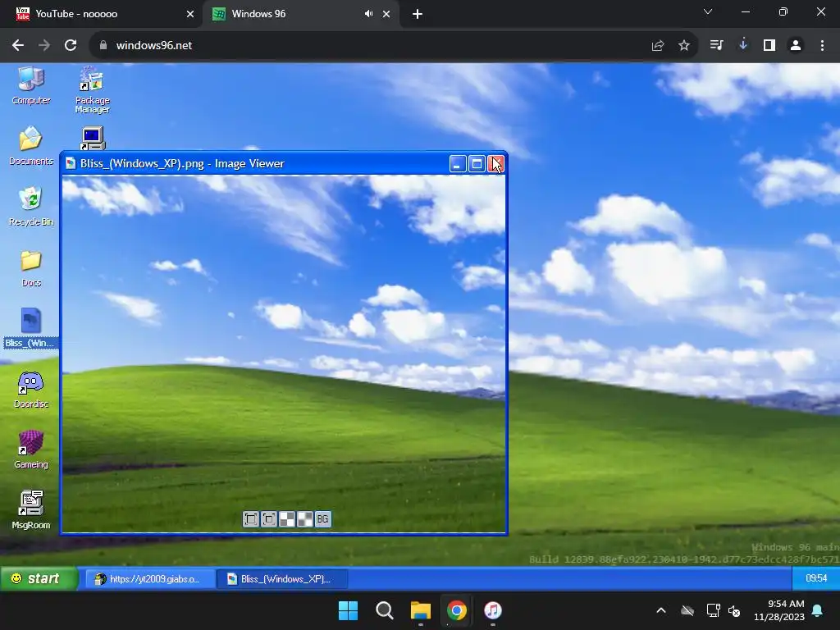Open the Docs folder icon

31,268
